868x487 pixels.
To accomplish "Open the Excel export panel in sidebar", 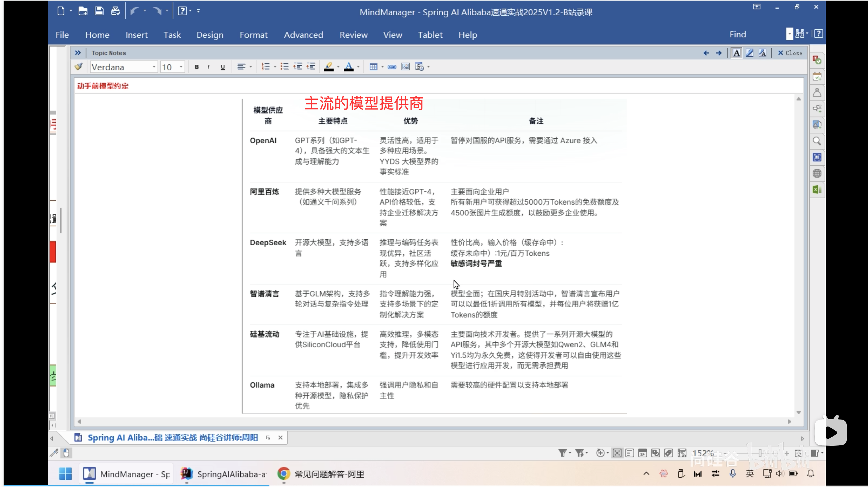I will (x=817, y=190).
